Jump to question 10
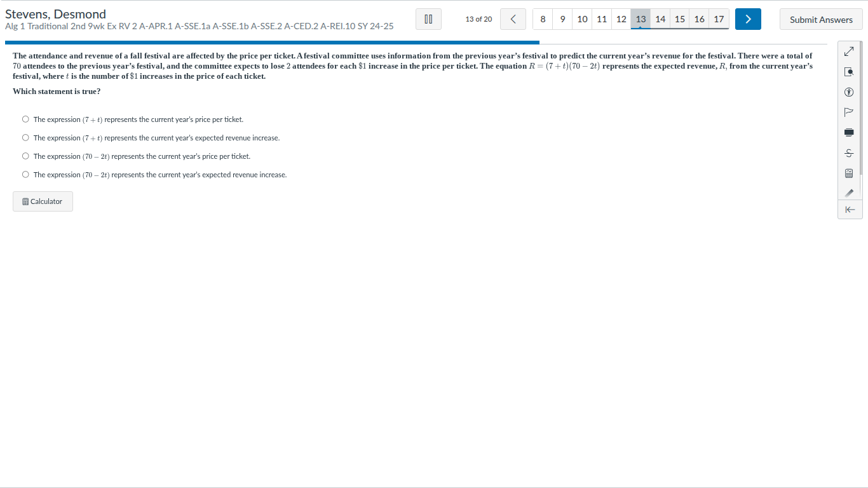 582,19
